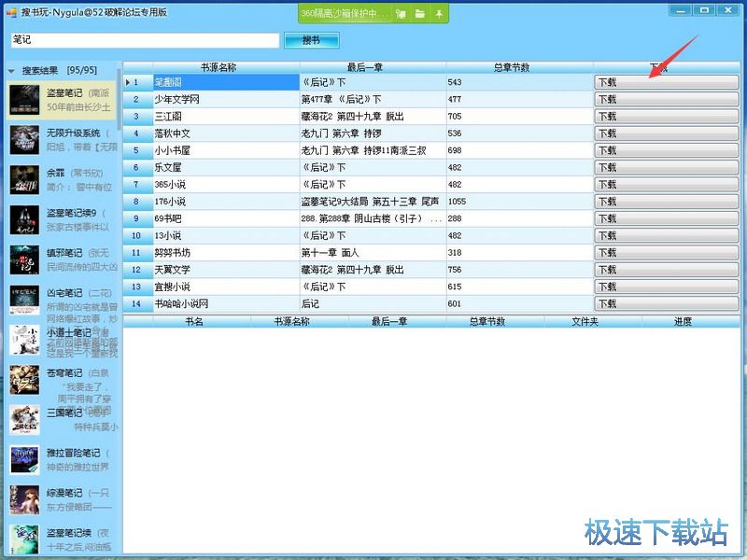The height and width of the screenshot is (560, 747).
Task: Select the 余罪 book cover in results
Action: coord(24,179)
